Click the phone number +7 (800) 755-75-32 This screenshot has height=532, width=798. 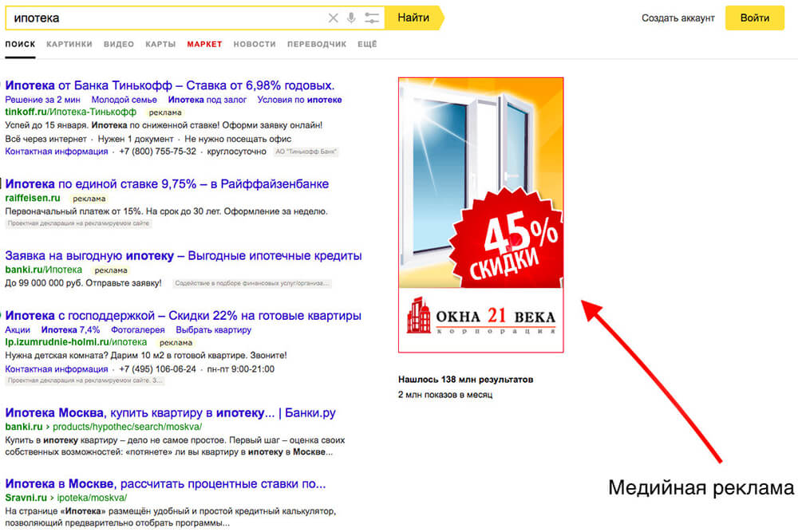pyautogui.click(x=157, y=152)
